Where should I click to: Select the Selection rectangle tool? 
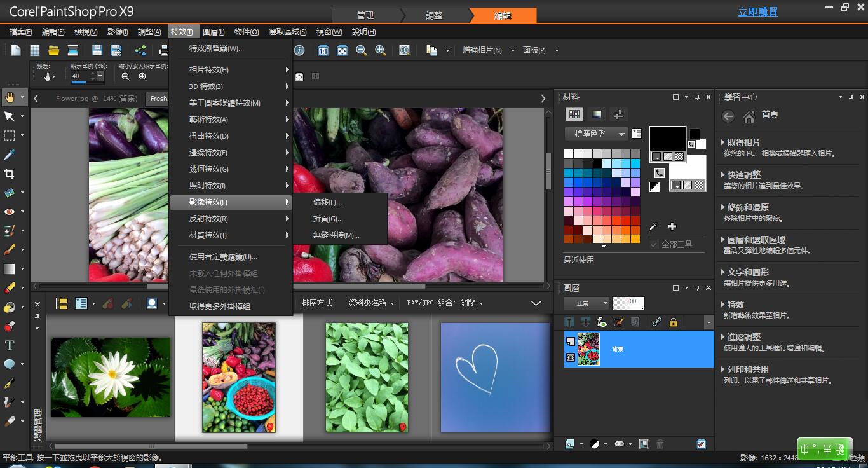10,135
